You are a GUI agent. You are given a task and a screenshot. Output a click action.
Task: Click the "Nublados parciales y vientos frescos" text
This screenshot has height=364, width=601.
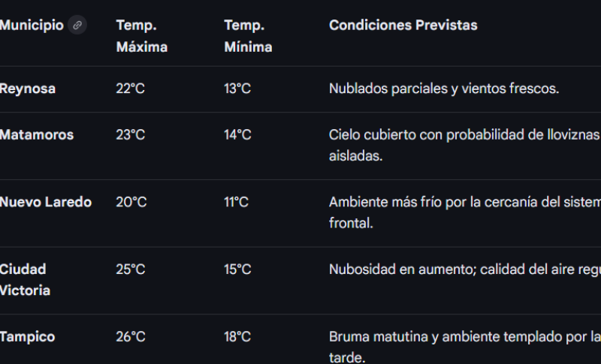(443, 89)
